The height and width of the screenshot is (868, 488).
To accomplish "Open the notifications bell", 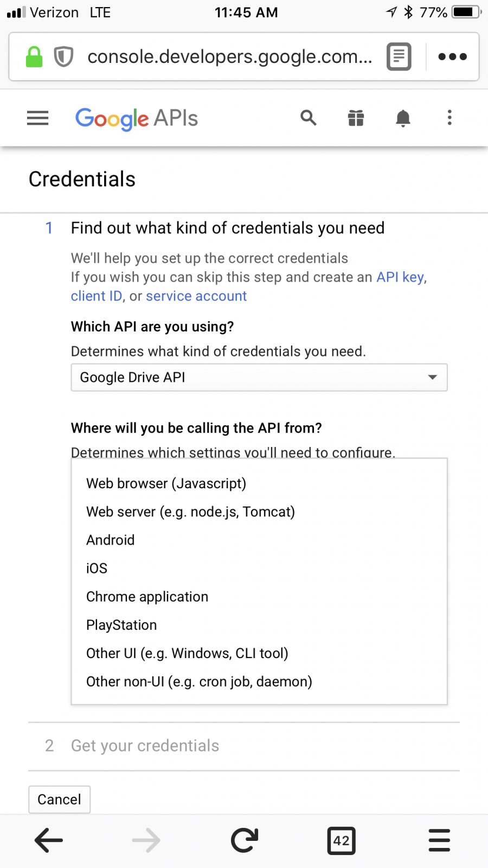I will [403, 118].
